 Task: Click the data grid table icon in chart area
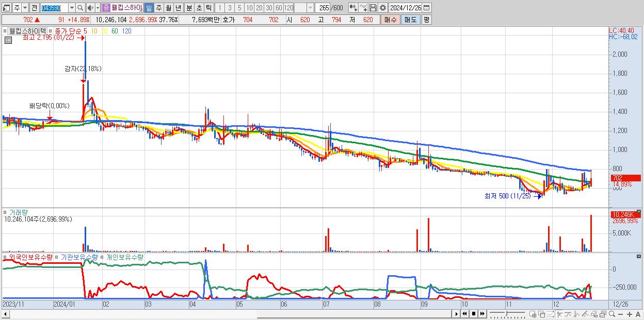click(8, 40)
